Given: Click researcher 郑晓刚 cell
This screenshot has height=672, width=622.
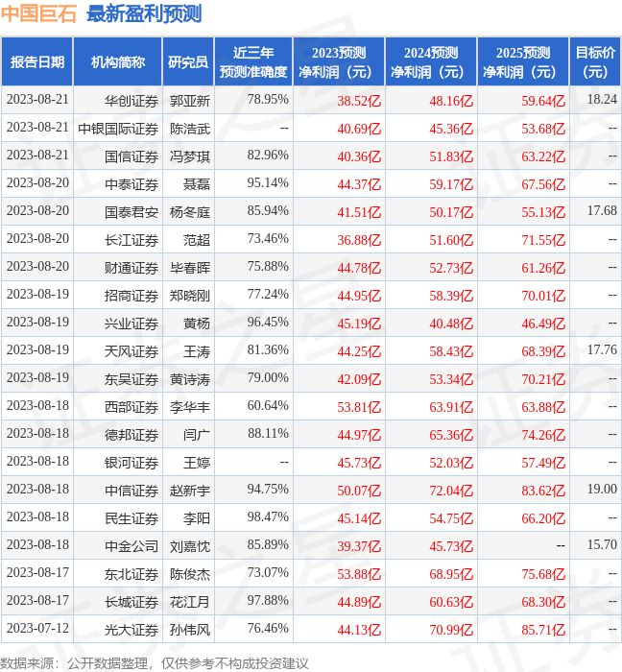Looking at the screenshot, I should tap(190, 296).
